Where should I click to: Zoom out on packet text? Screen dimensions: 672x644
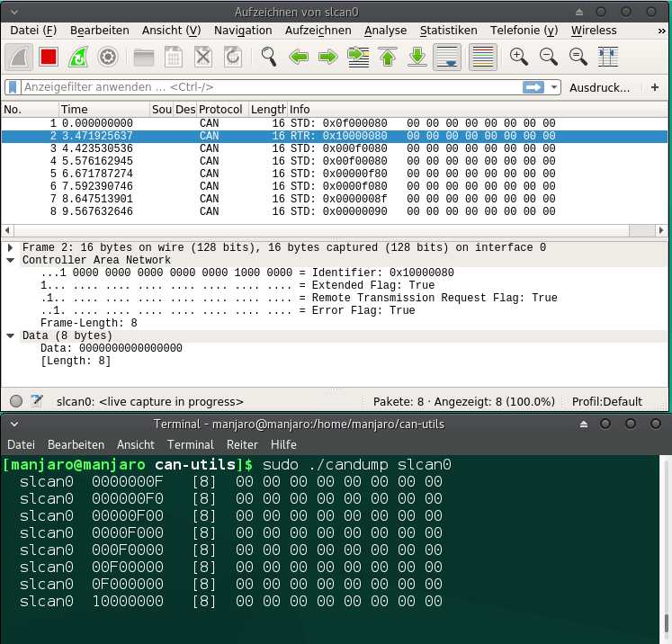point(549,57)
